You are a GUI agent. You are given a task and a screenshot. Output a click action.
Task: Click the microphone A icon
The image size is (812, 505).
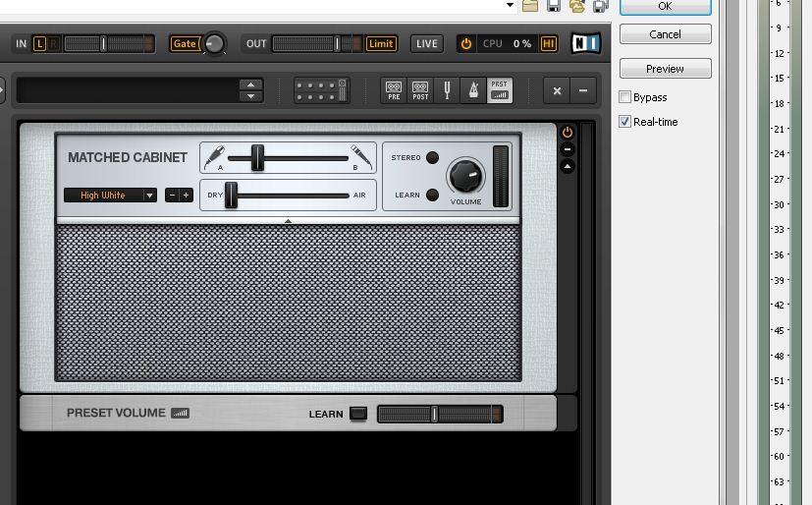[214, 157]
